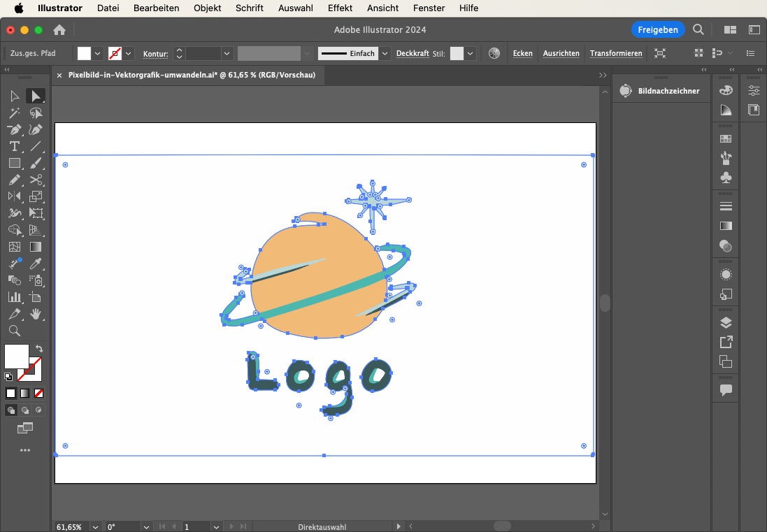Activate the Hand tool

[36, 314]
